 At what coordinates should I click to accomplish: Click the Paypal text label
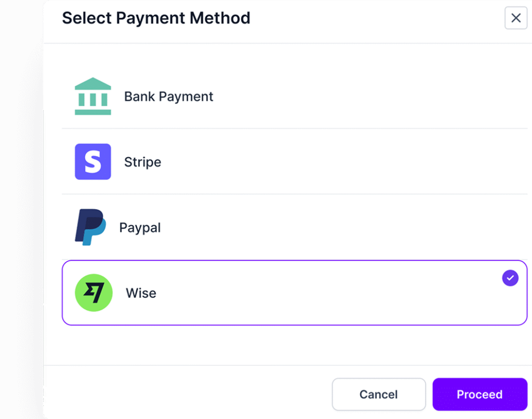pos(139,227)
